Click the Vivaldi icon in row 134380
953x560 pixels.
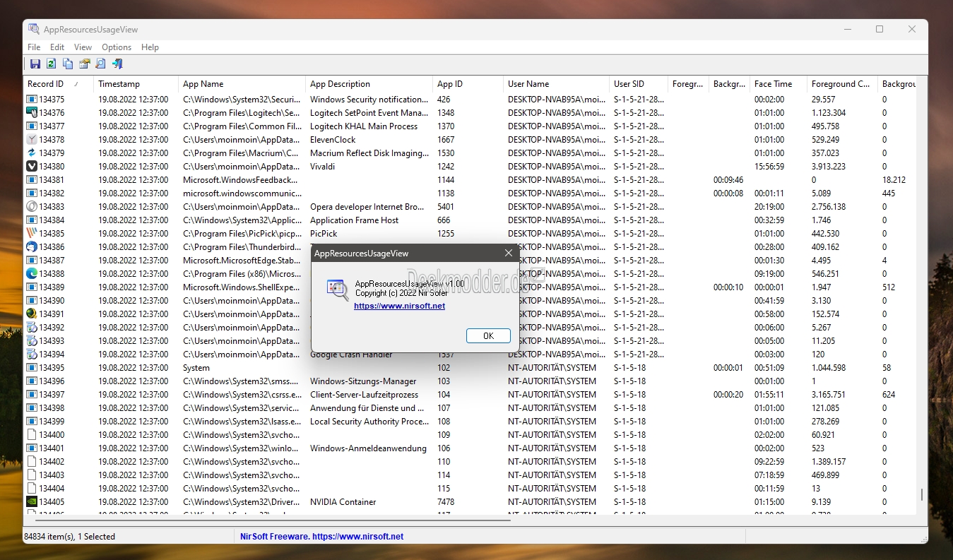[32, 167]
